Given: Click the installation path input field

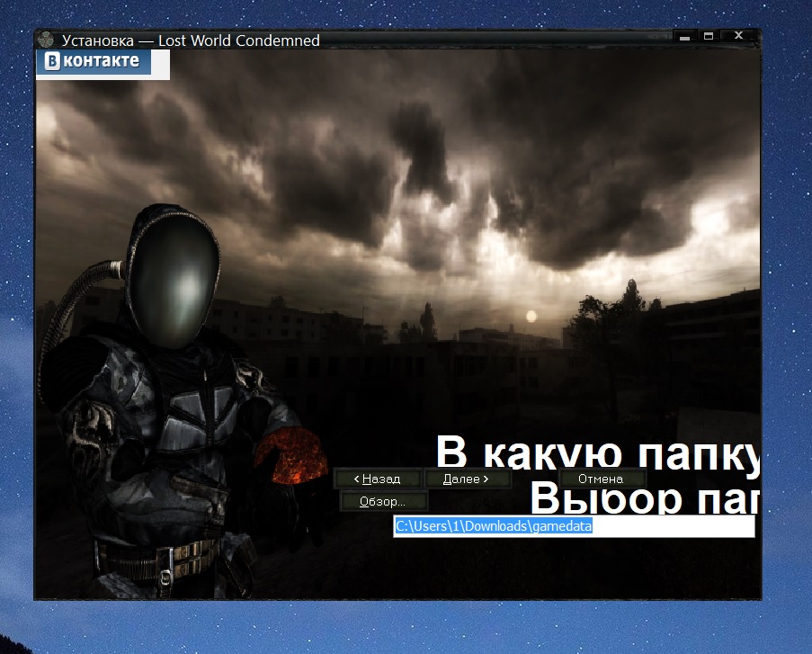Looking at the screenshot, I should click(574, 526).
